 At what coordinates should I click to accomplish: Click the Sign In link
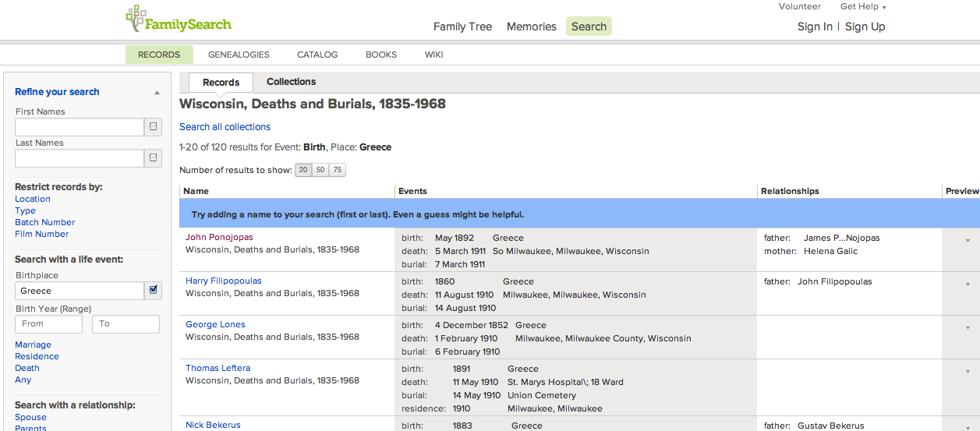[815, 26]
